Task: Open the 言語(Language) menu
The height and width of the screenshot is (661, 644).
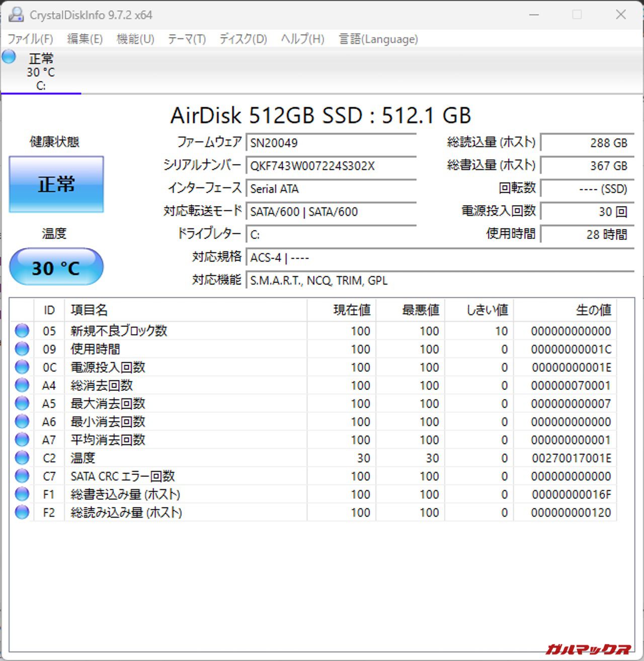Action: pyautogui.click(x=378, y=39)
